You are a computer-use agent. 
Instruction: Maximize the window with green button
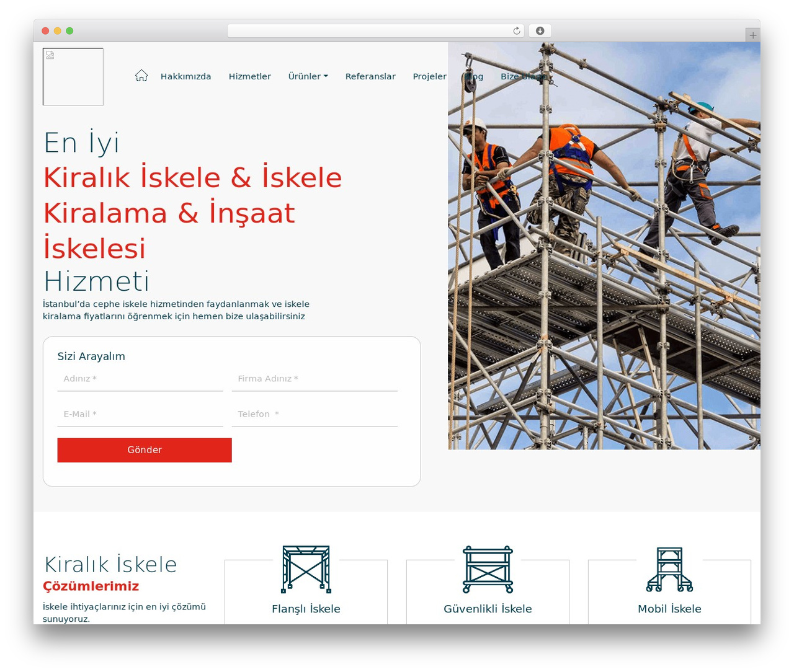pyautogui.click(x=69, y=31)
